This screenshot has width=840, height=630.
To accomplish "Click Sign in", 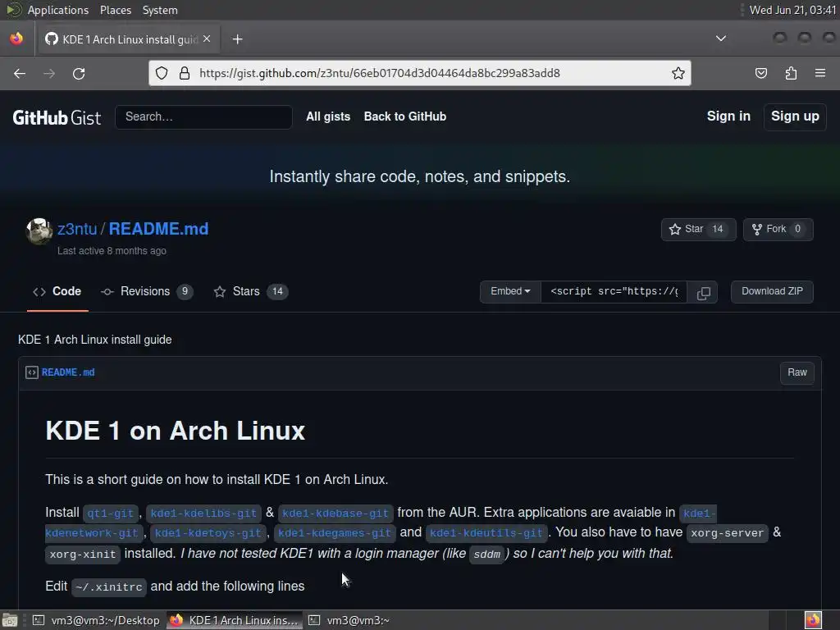I will (728, 116).
